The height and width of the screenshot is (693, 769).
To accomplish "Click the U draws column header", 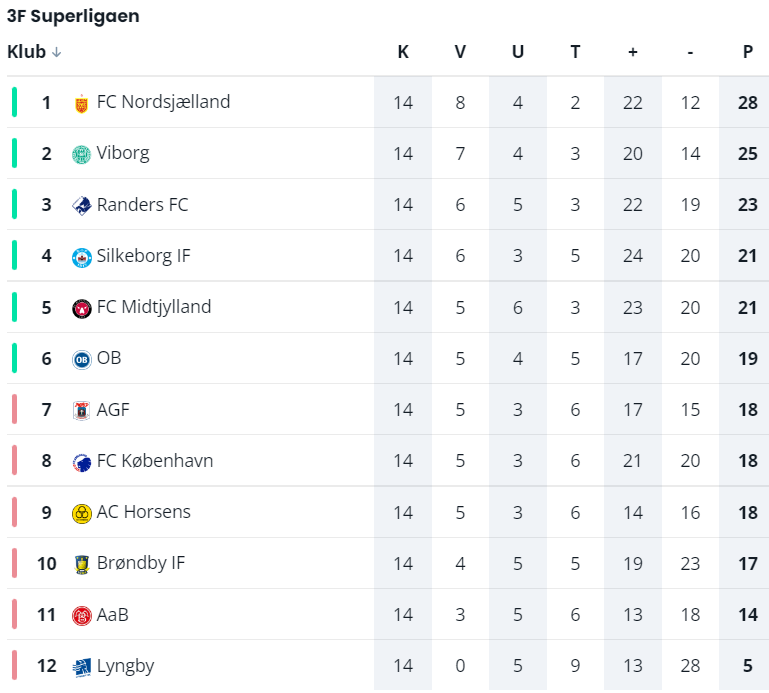I will pos(518,52).
